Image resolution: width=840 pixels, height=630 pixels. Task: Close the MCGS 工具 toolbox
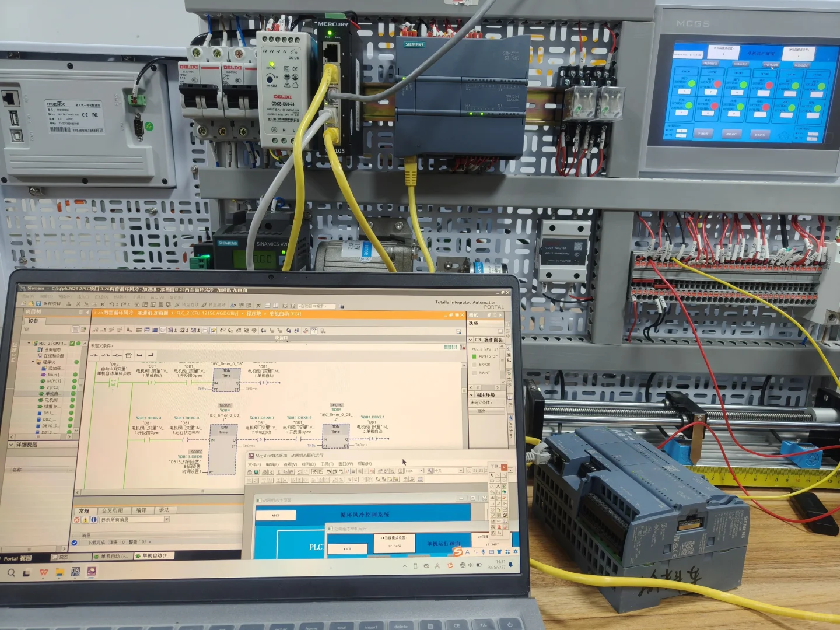[x=504, y=467]
